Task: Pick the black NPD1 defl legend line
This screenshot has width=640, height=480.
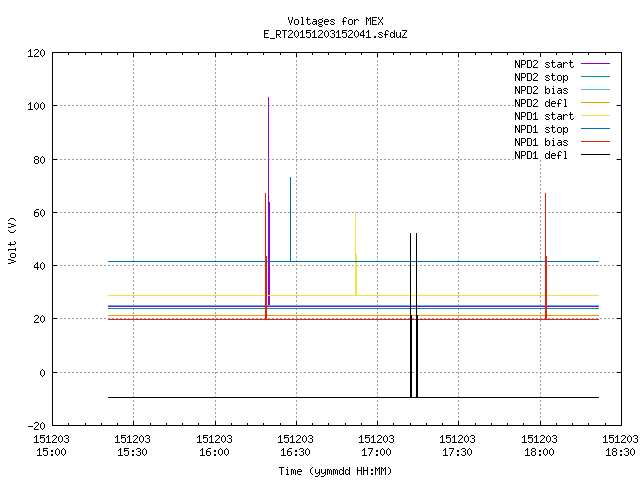Action: (596, 155)
